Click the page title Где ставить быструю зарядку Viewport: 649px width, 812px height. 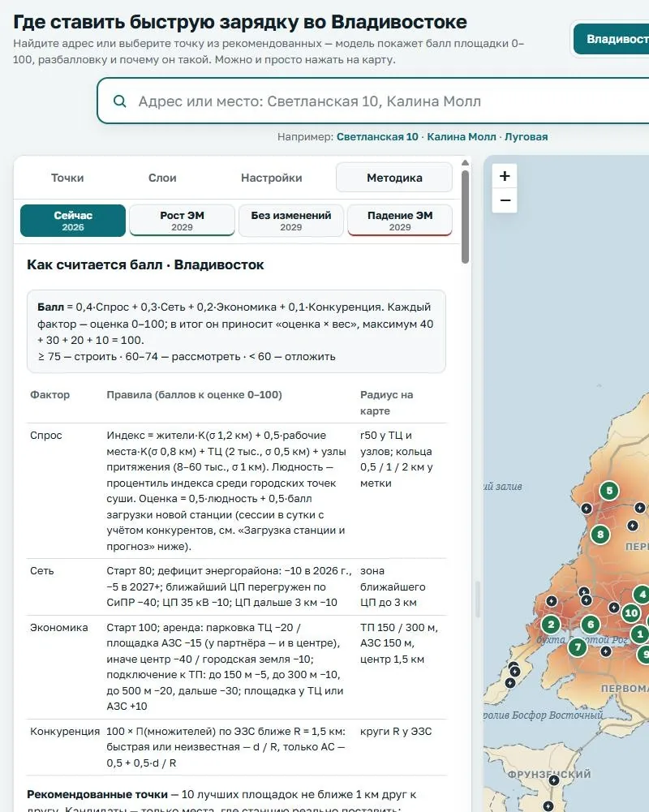240,22
